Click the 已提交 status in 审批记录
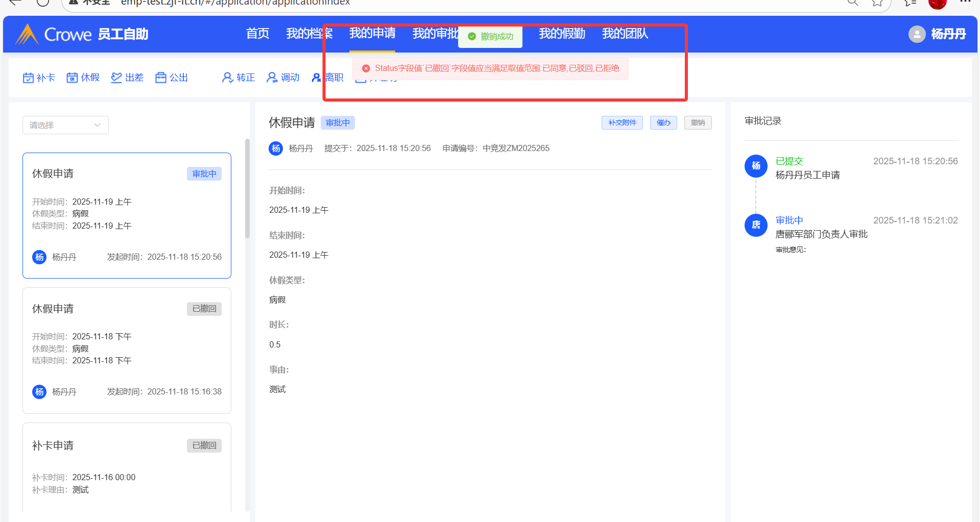Image resolution: width=980 pixels, height=522 pixels. 790,161
